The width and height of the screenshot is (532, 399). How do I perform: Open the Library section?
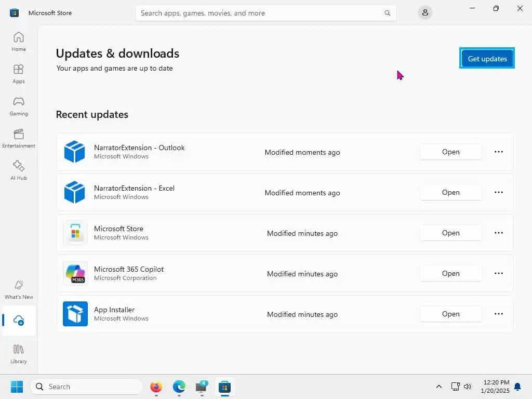coord(19,354)
